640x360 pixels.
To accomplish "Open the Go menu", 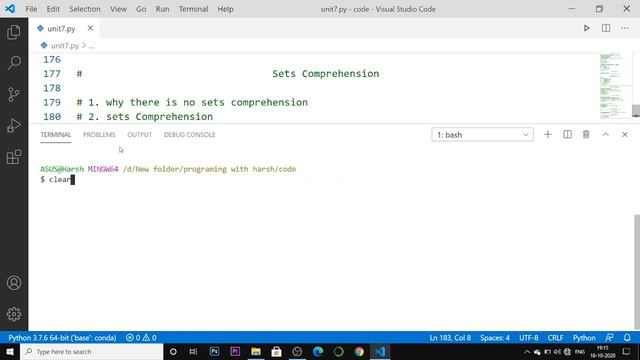I will point(141,9).
